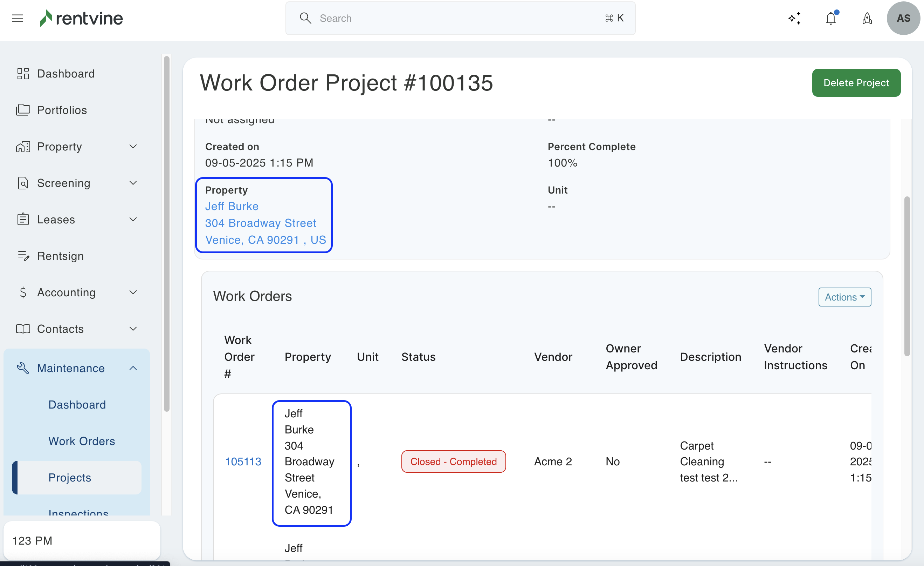Click the Dashboard grid icon in sidebar
Screen dimensions: 924x566
pyautogui.click(x=23, y=74)
